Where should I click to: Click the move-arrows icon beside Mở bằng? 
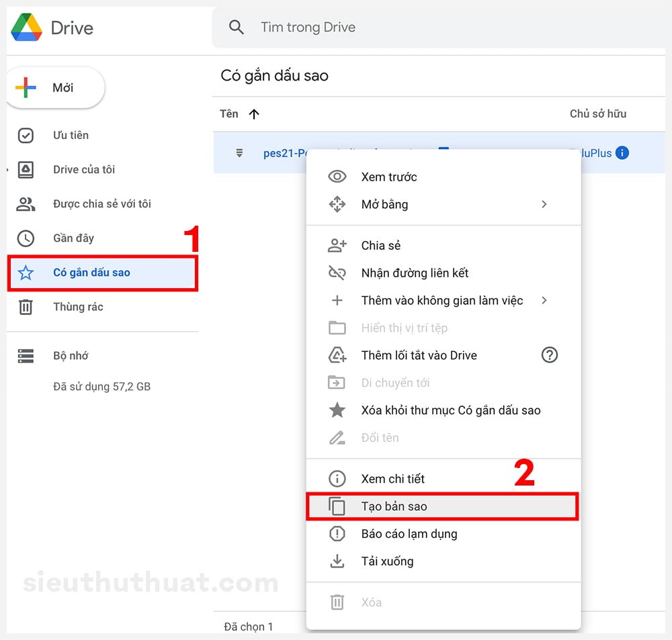coord(337,204)
